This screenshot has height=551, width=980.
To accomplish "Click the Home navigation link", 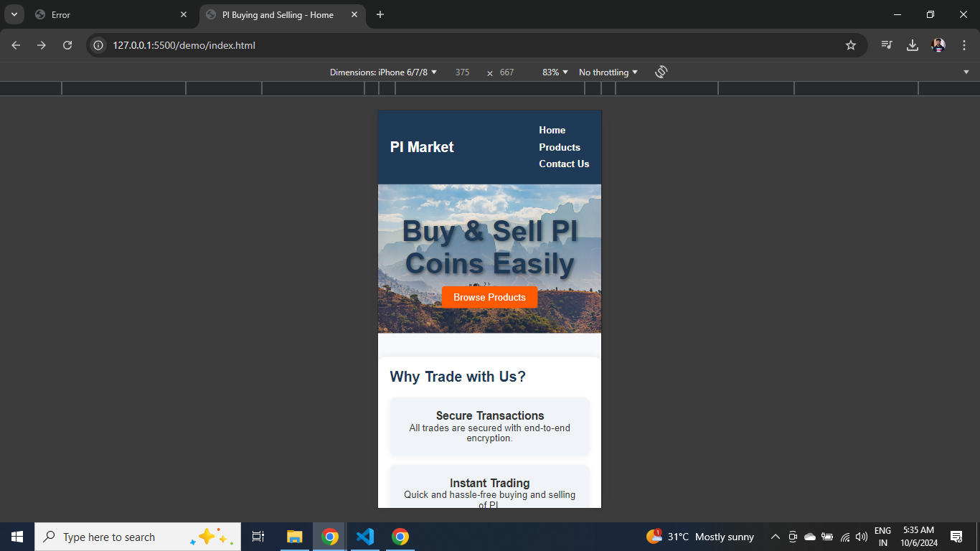I will tap(552, 130).
